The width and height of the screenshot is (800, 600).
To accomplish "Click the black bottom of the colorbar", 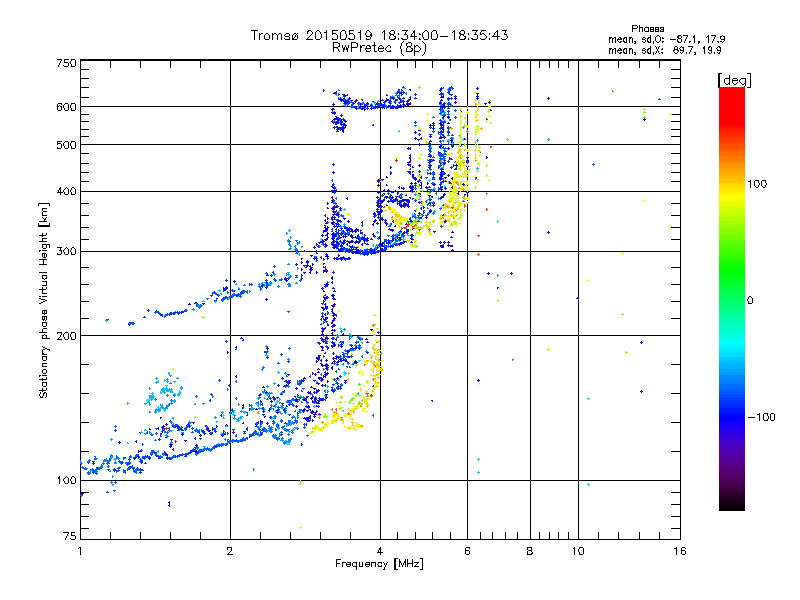I will click(x=732, y=503).
